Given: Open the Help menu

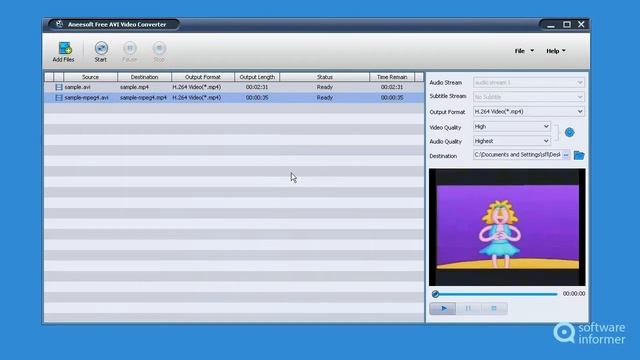Looking at the screenshot, I should (556, 51).
